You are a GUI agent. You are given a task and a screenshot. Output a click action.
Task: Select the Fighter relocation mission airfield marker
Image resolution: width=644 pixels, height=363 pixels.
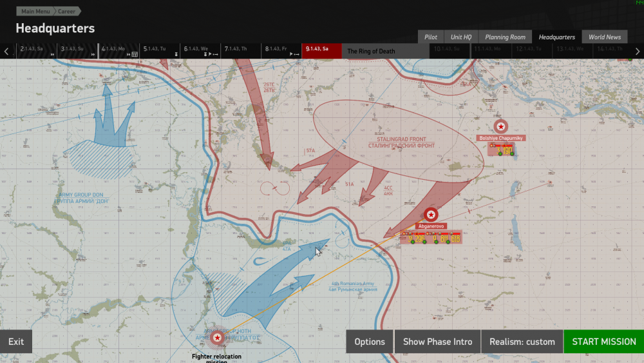point(217,337)
